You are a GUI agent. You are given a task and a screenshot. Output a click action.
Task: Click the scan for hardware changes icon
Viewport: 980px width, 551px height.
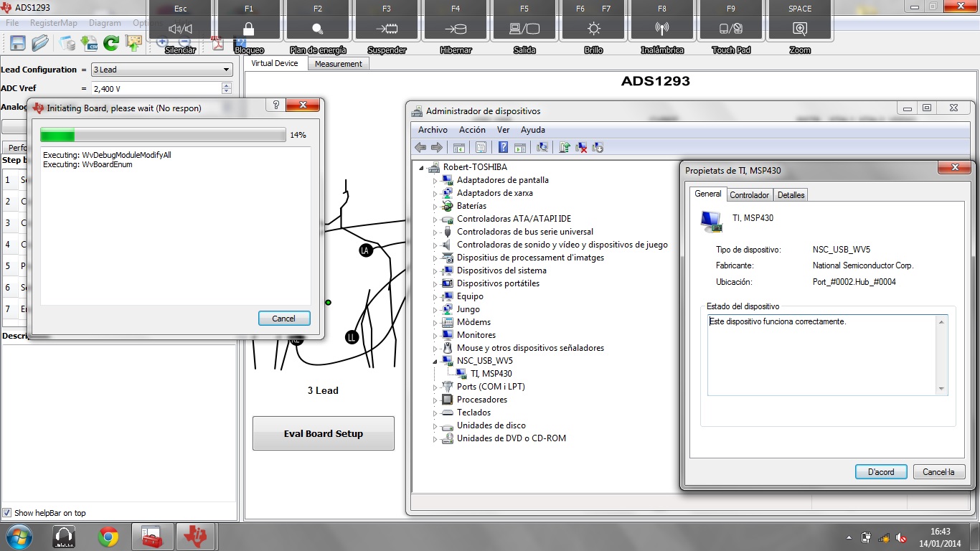pos(542,147)
